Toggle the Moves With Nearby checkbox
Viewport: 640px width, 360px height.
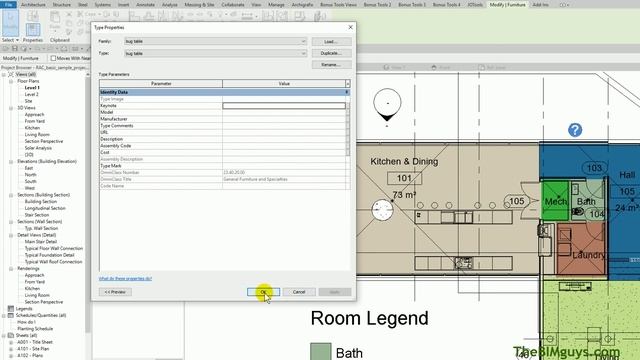pos(53,58)
